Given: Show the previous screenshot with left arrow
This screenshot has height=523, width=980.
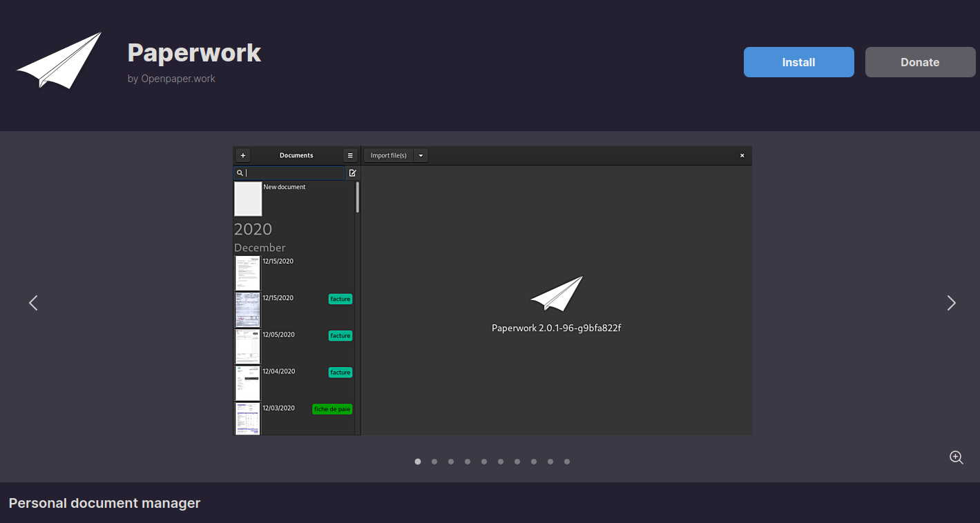Looking at the screenshot, I should click(33, 303).
